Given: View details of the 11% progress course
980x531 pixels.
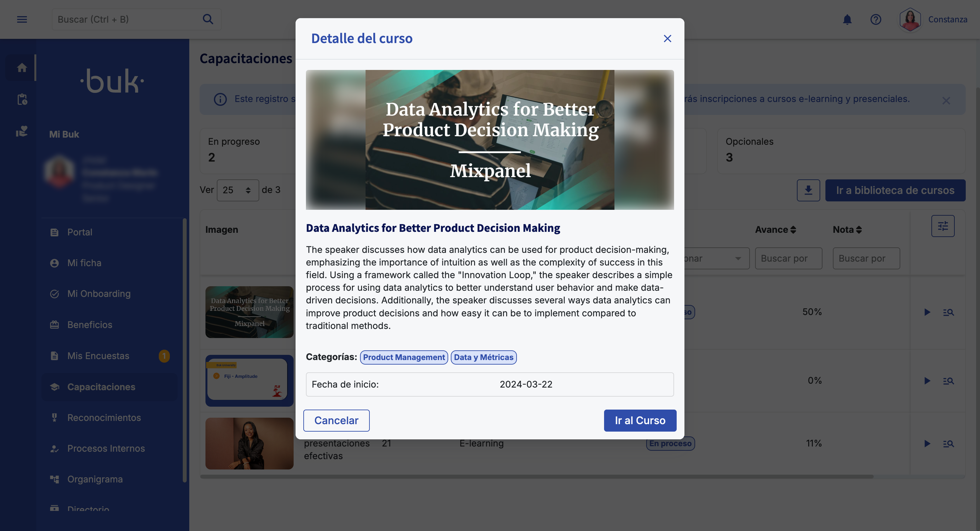Looking at the screenshot, I should pyautogui.click(x=949, y=444).
